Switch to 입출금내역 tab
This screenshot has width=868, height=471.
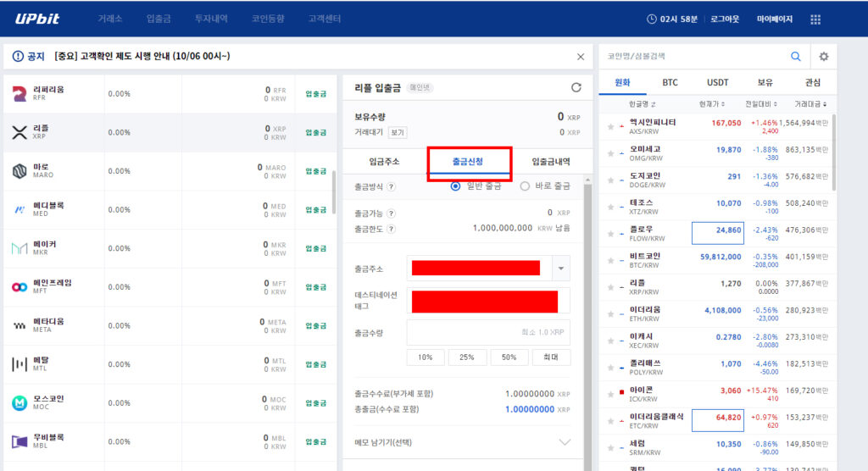point(551,162)
